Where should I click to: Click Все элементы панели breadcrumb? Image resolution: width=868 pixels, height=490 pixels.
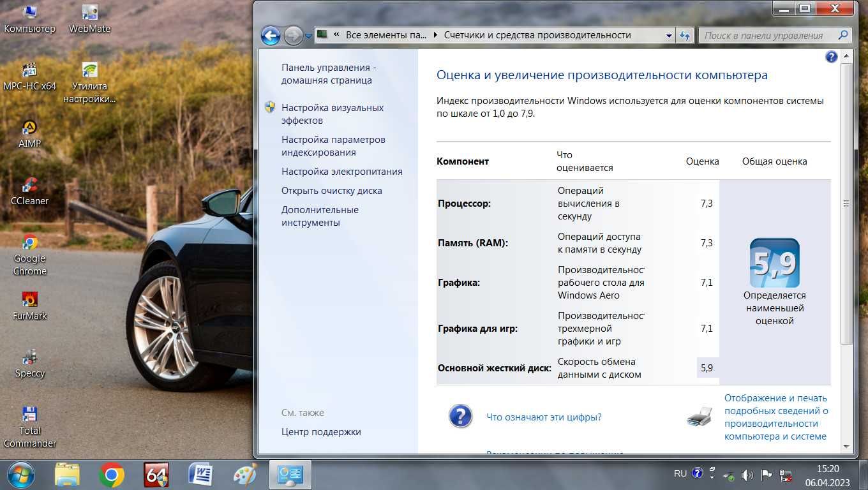[386, 36]
